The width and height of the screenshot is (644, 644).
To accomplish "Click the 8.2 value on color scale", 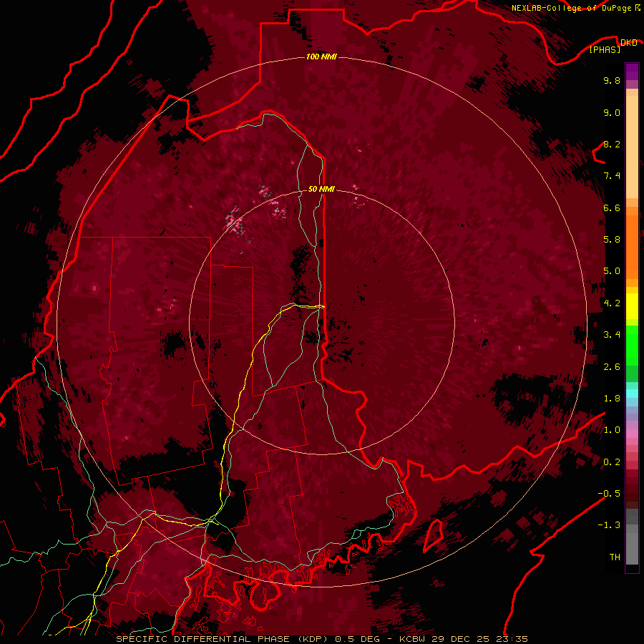I will click(x=612, y=144).
